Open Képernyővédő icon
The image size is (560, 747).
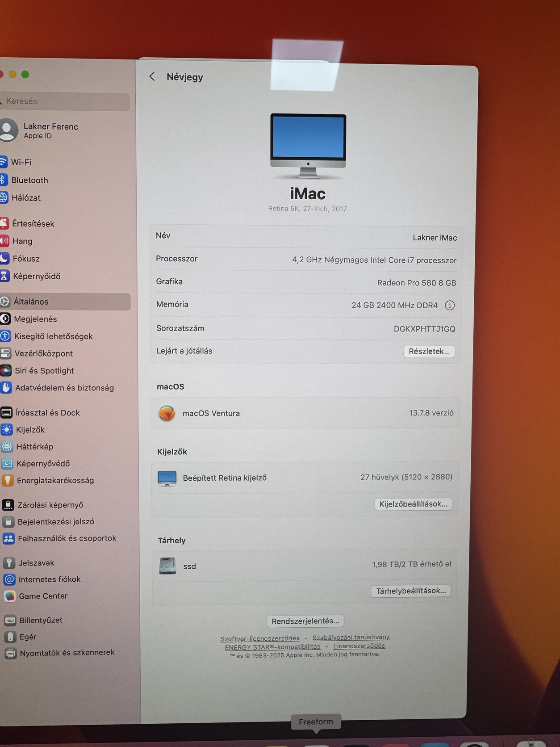point(7,463)
